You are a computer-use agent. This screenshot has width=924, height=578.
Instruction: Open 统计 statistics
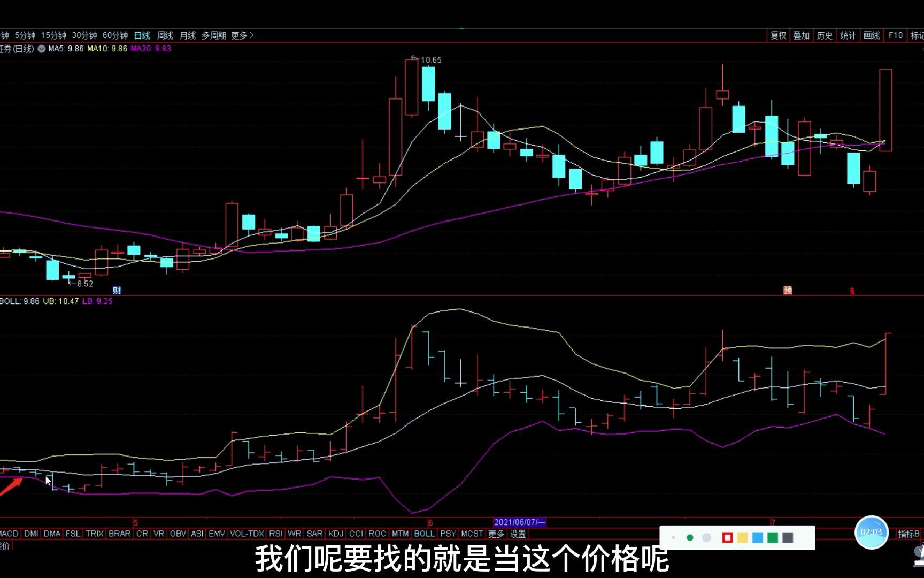tap(848, 35)
